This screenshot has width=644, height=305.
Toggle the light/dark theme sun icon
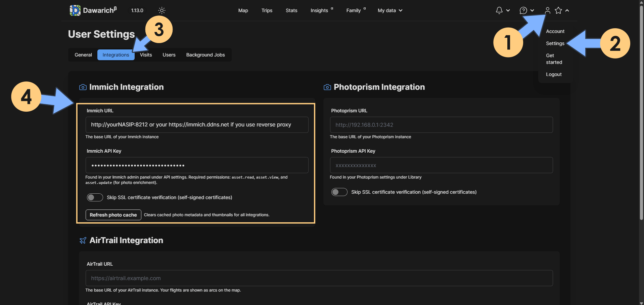[x=162, y=10]
